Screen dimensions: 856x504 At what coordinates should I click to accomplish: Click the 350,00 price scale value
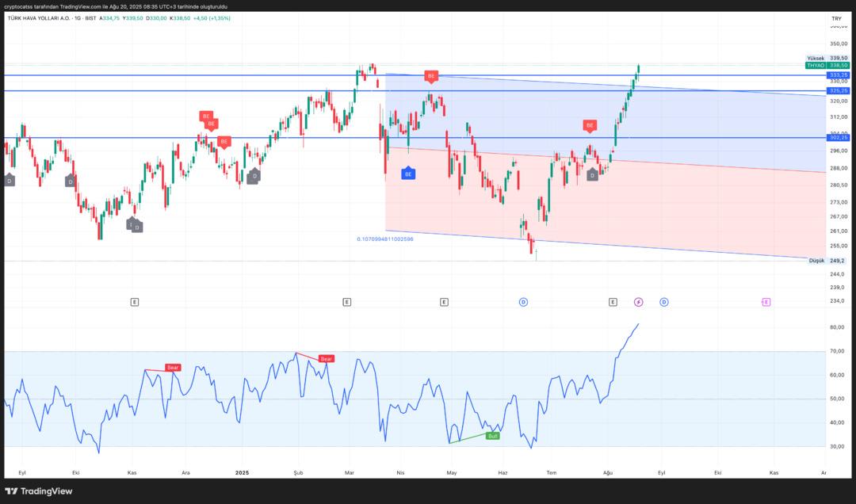(839, 44)
